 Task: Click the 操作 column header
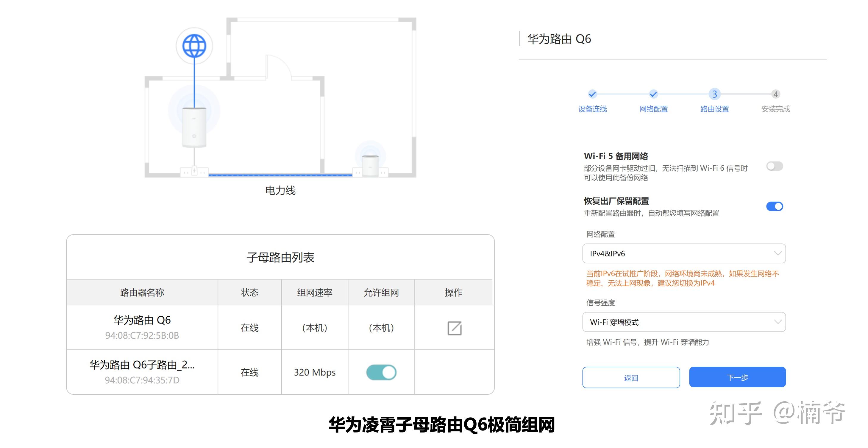click(454, 292)
